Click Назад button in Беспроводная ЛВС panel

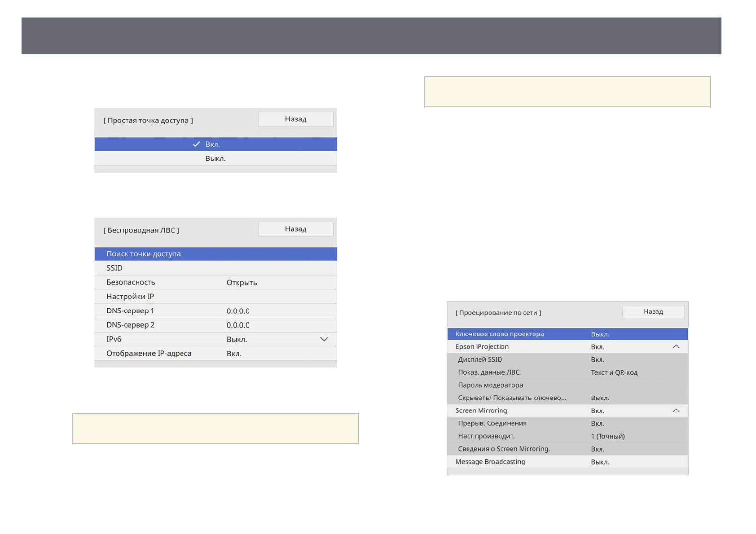295,229
